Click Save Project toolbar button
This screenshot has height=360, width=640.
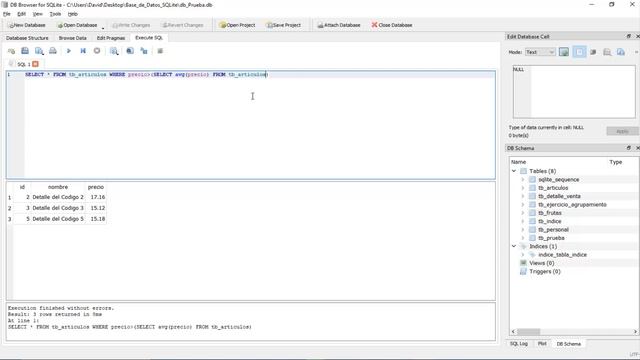284,25
